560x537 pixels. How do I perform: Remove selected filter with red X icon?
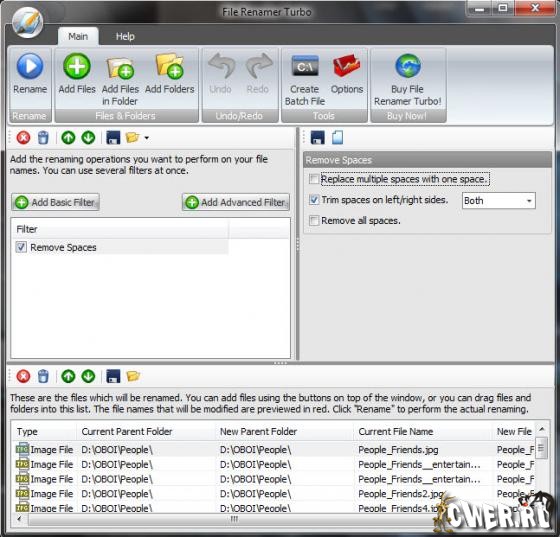[24, 138]
